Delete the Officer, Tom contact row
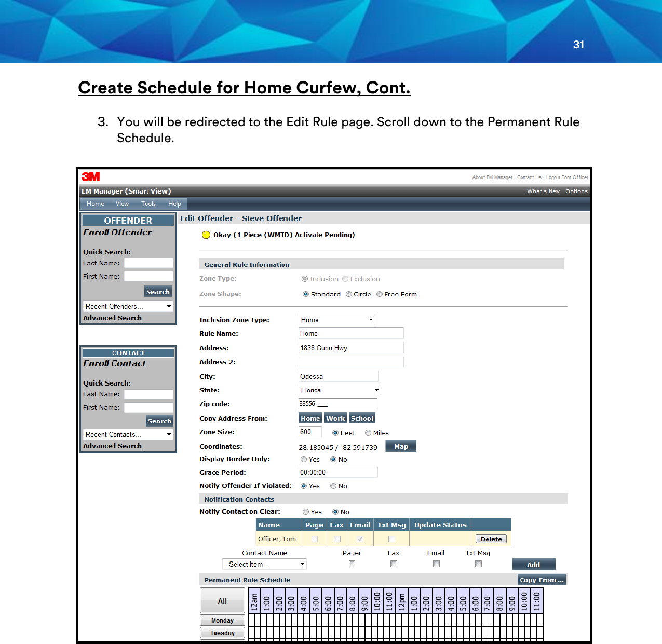Screen dimensions: 662x644 click(491, 539)
